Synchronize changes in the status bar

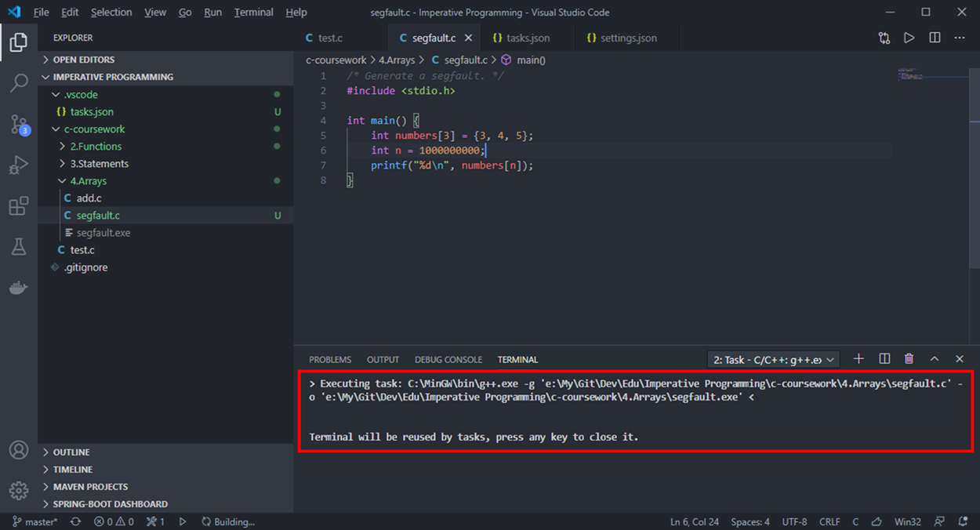click(x=75, y=521)
